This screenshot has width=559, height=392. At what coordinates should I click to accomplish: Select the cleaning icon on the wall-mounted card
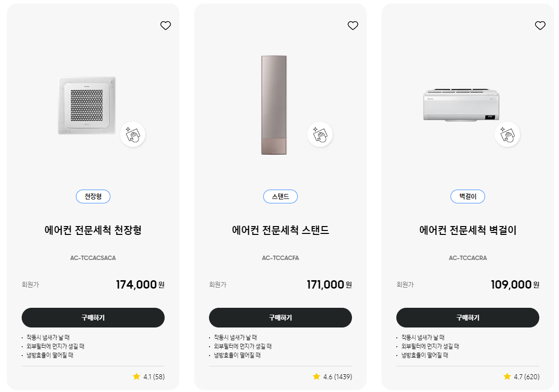(x=507, y=134)
